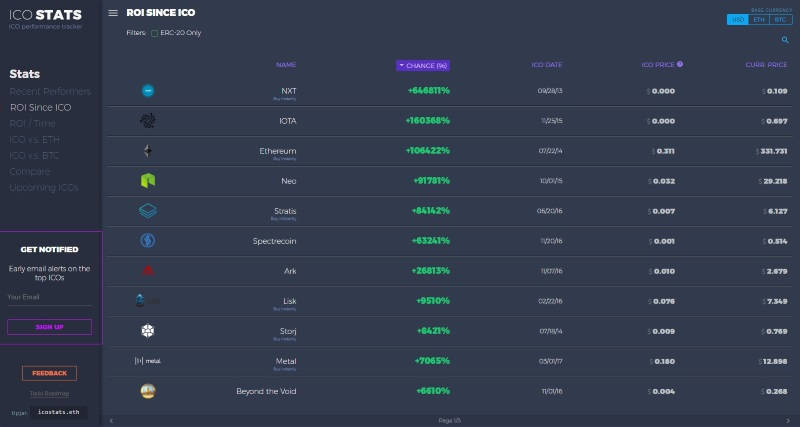This screenshot has height=427, width=800.
Task: Click the search magnifier icon
Action: click(x=785, y=40)
